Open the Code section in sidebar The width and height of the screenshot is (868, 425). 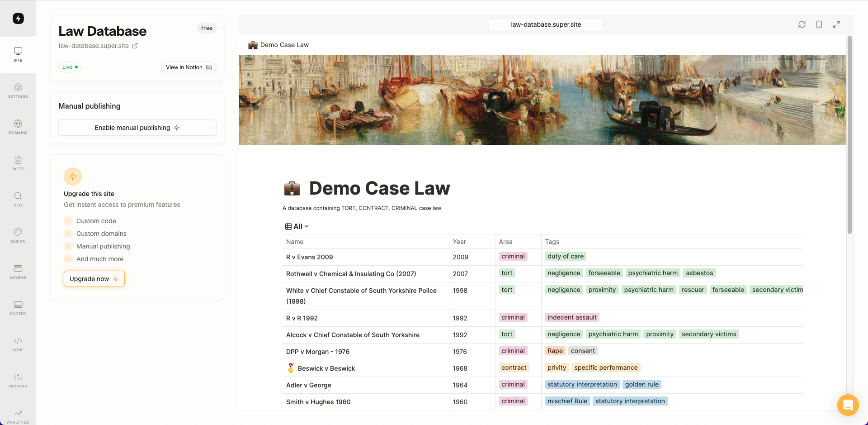pos(18,344)
